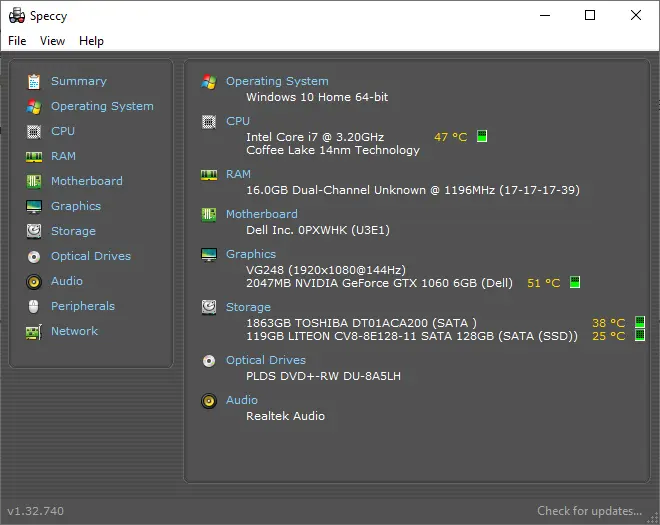Click the green temperature indicator beside CPU 47 °C

(482, 136)
